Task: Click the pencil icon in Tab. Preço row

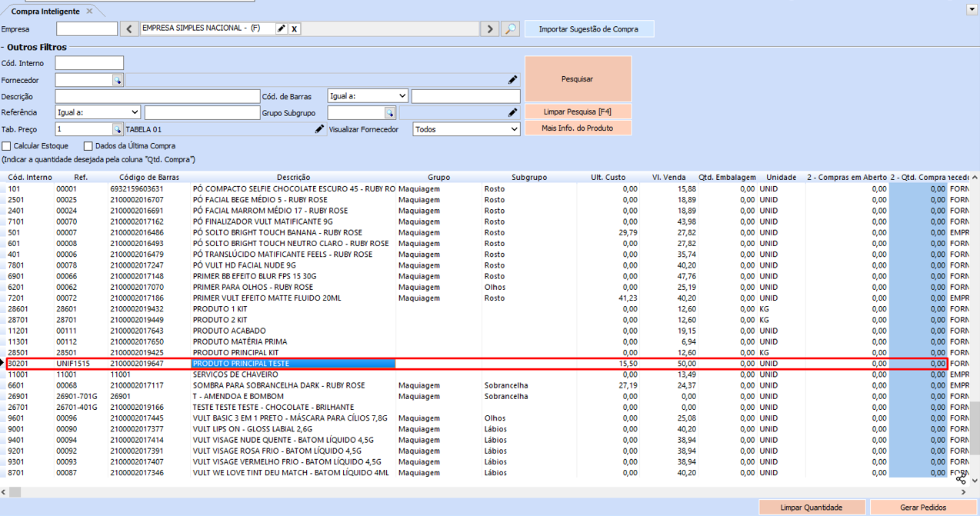Action: 320,129
